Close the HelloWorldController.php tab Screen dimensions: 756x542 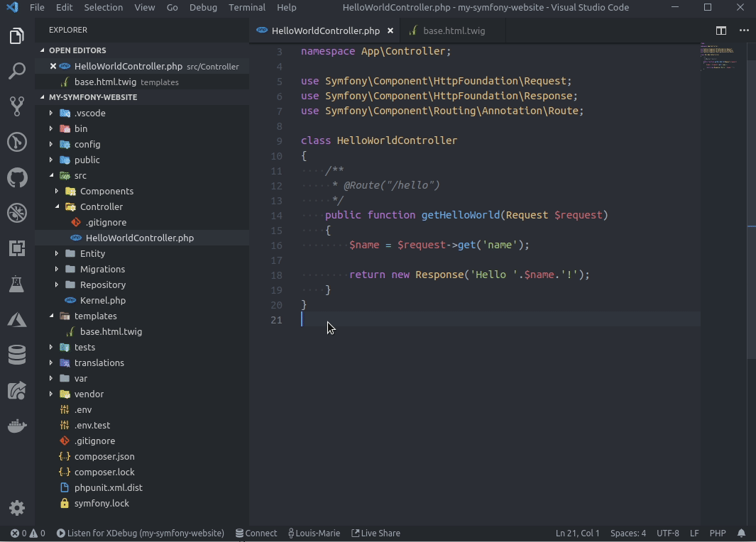pos(390,31)
